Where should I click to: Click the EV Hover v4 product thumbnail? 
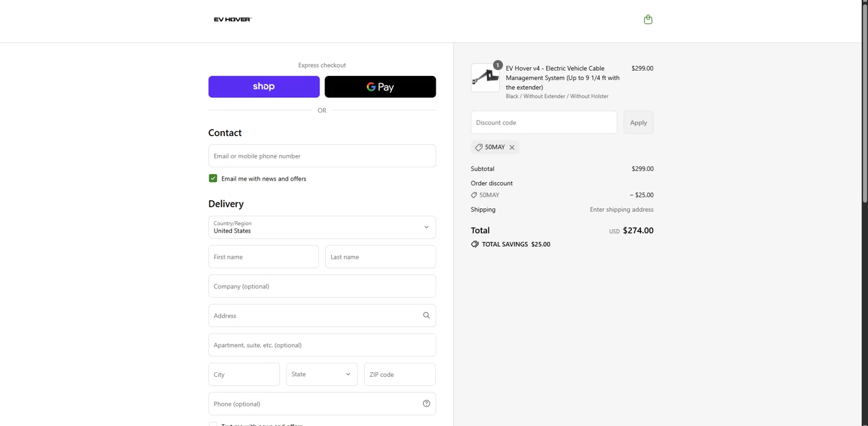point(485,78)
